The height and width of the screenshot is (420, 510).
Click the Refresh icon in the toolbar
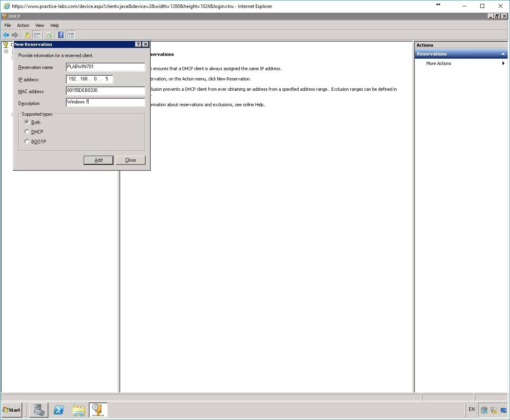click(49, 35)
